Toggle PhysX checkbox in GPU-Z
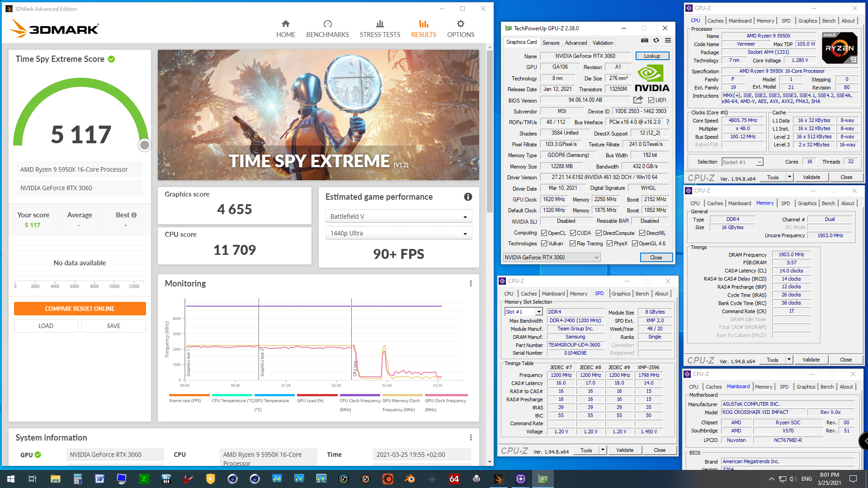Viewport: 868px width, 488px height. (609, 244)
